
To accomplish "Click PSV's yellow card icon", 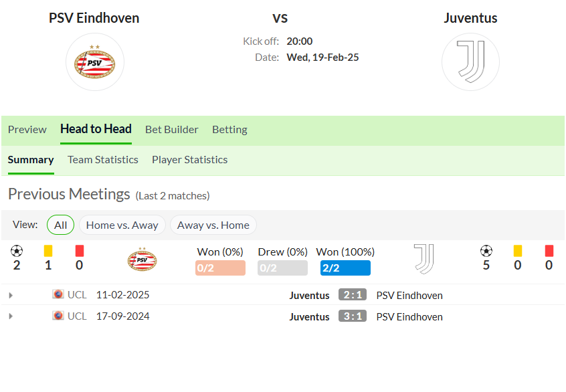I will point(48,251).
